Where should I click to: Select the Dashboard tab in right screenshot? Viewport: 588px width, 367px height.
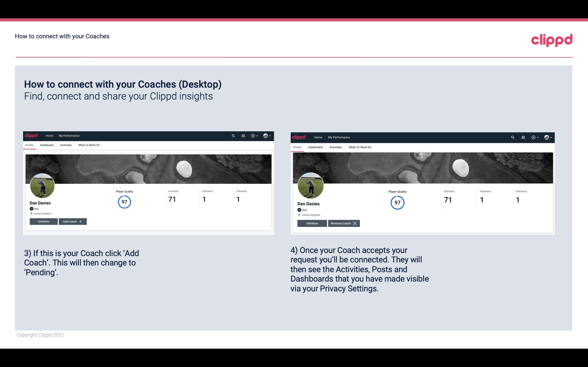[x=315, y=147]
